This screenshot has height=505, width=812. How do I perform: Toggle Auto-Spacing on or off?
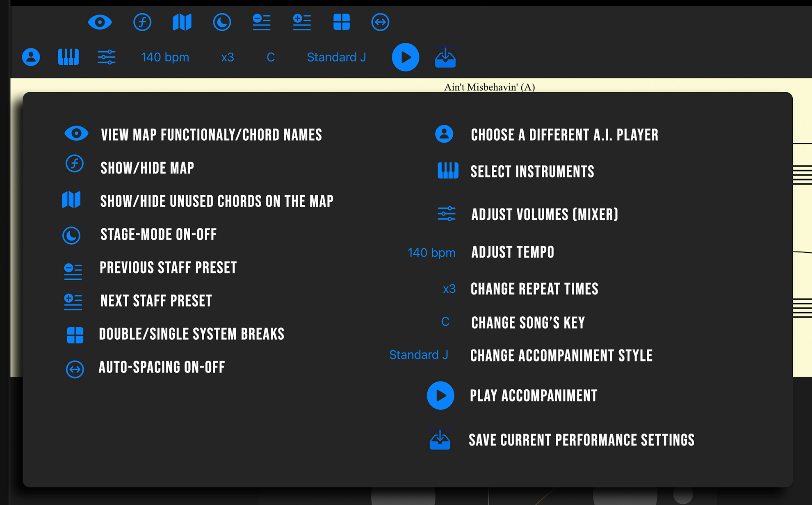[74, 369]
